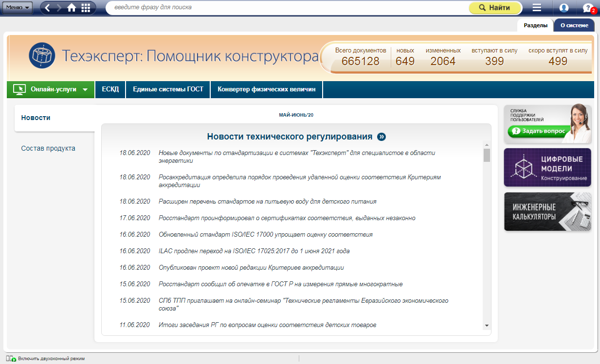Open the Цифровые модели banner
The height and width of the screenshot is (364, 600).
tap(547, 168)
